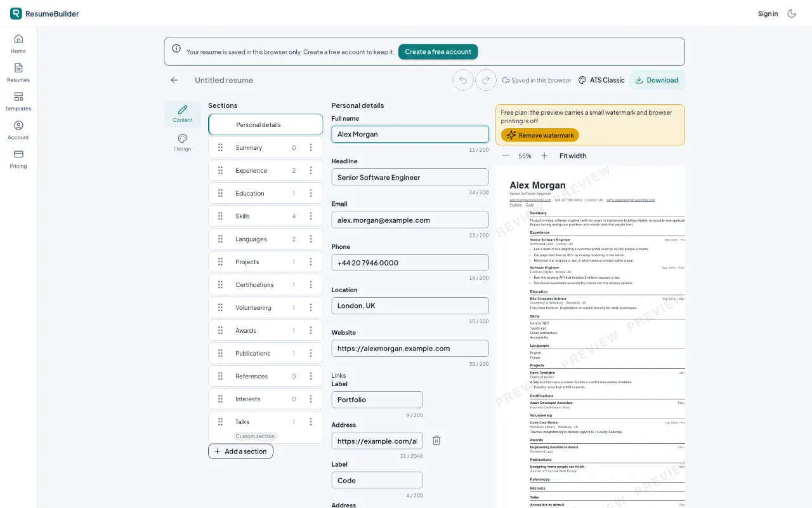Open options menu for Summary section
Screen dimensions: 812x508
coord(311,147)
